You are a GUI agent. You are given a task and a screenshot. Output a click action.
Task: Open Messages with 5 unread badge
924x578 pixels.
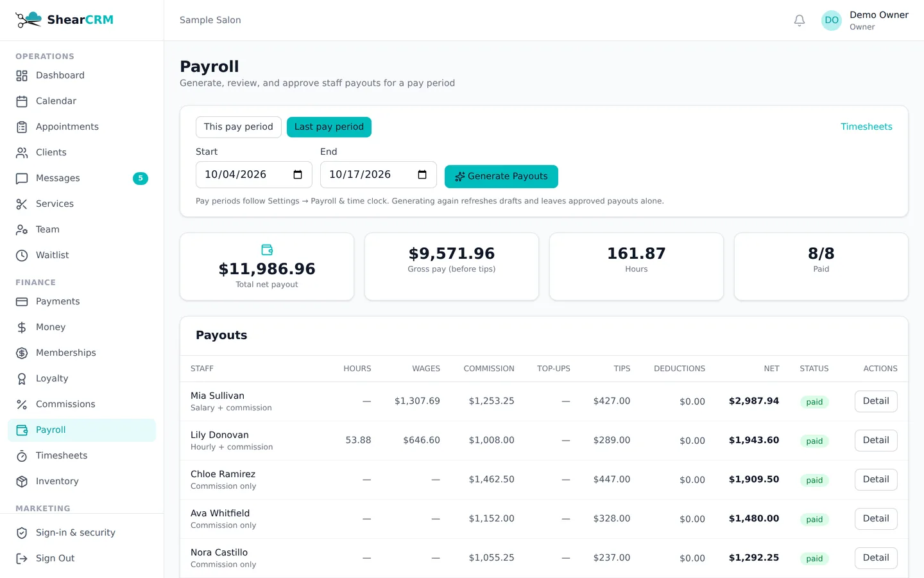tap(81, 179)
